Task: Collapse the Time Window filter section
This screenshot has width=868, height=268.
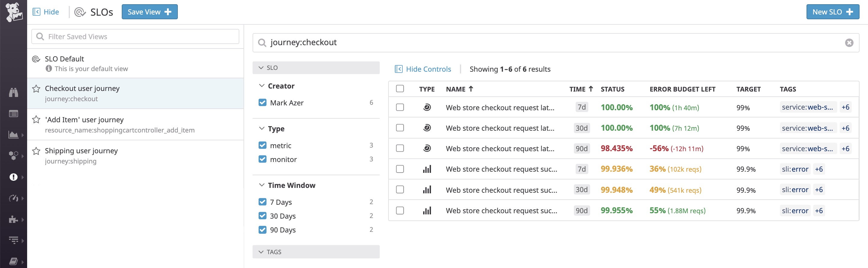Action: (x=262, y=185)
